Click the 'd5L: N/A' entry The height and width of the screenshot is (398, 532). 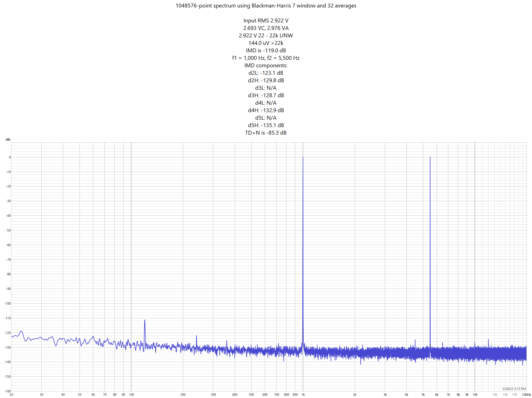pos(266,118)
